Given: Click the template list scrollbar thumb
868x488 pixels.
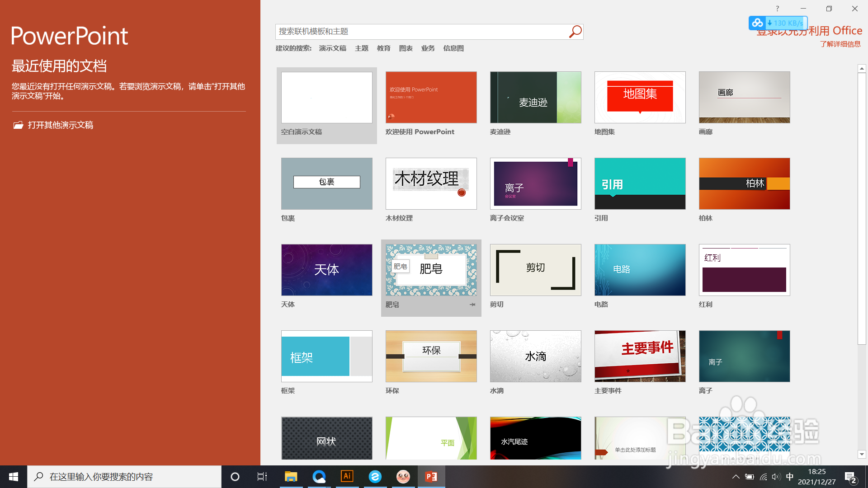Looking at the screenshot, I should coord(862,209).
